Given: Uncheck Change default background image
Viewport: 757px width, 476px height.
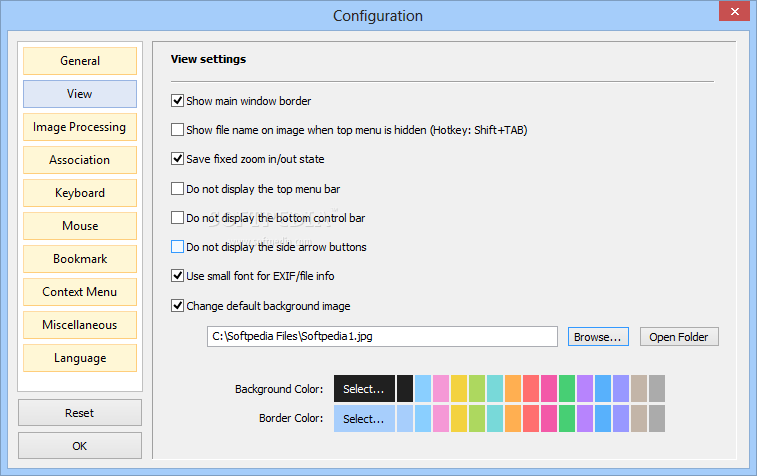Looking at the screenshot, I should pyautogui.click(x=177, y=306).
